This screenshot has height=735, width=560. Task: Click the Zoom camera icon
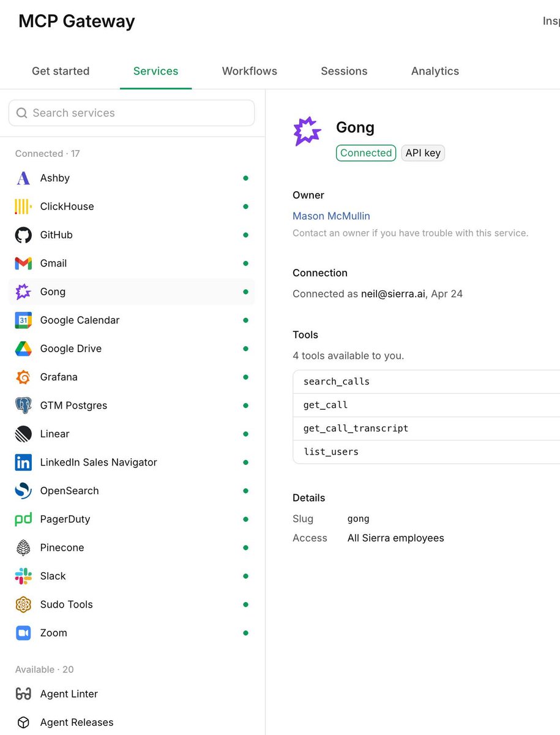(23, 633)
